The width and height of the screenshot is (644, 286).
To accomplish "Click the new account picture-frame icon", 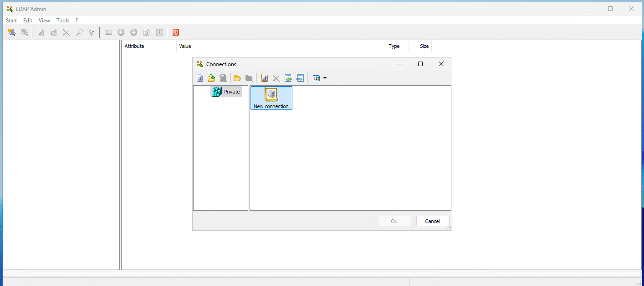I will point(264,78).
